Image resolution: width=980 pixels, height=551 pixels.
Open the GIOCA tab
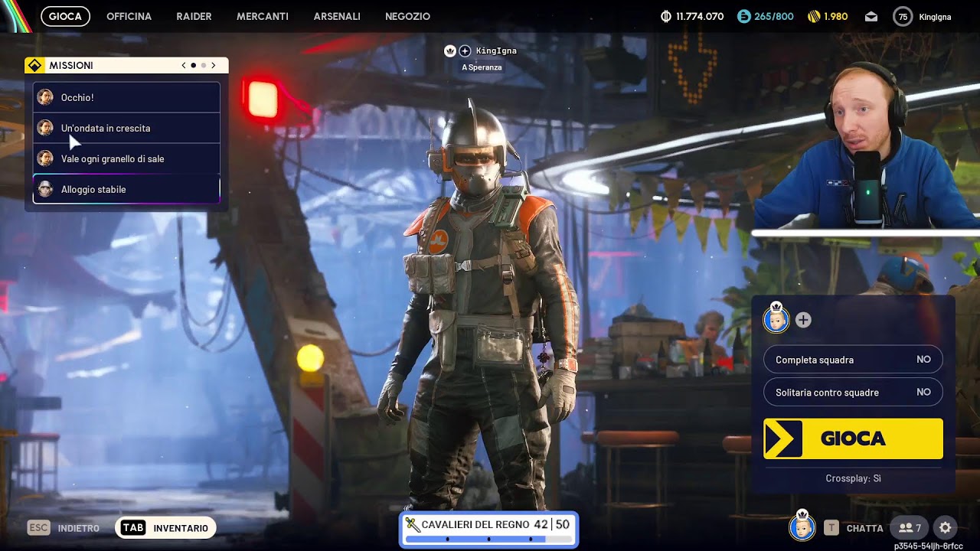65,16
